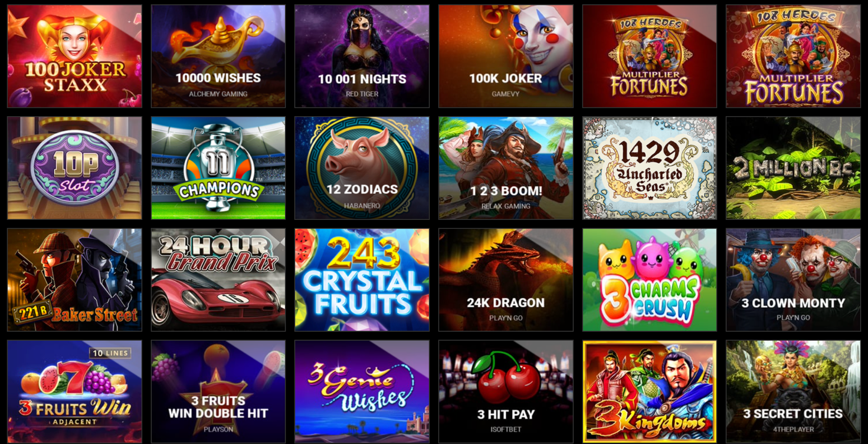Screen dimensions: 868x444
Task: Launch 10000 Wishes by Alchemy Gaming
Action: (218, 56)
